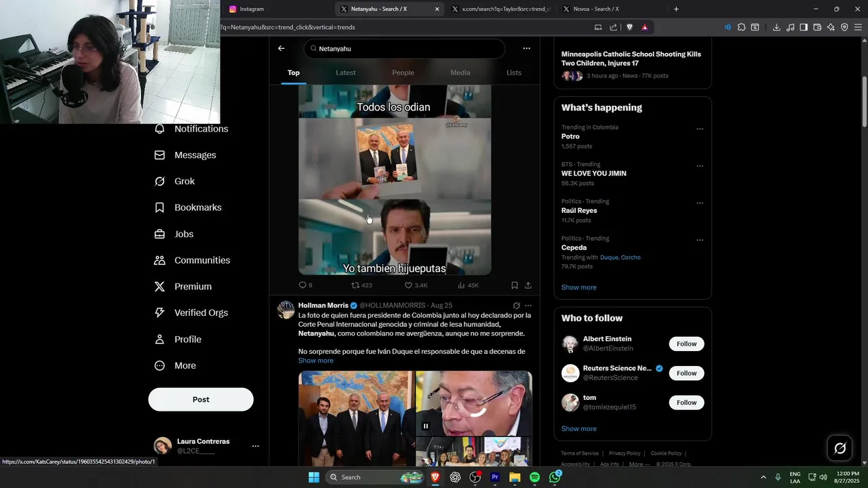
Task: Open Minneapolis Catholic School Shooting news story
Action: [632, 65]
